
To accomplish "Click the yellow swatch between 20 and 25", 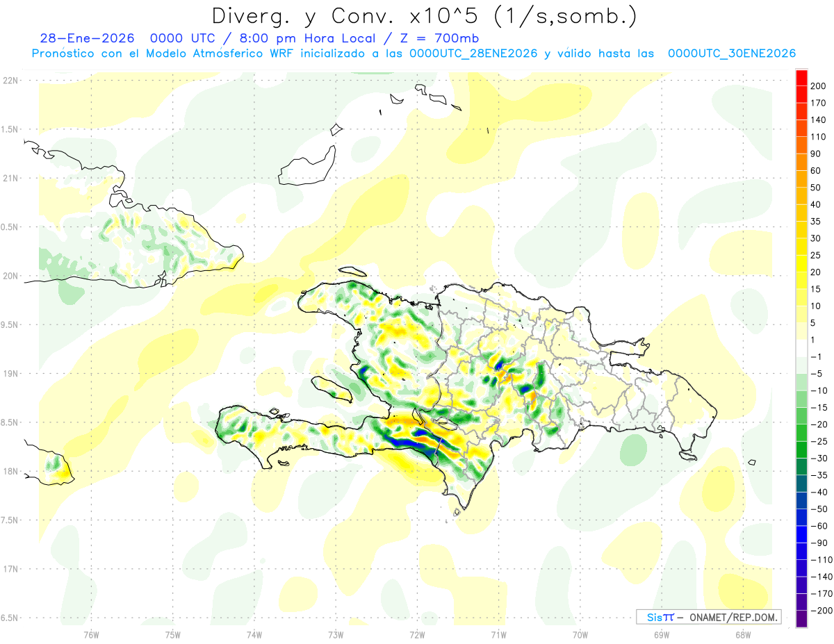I will coord(801,263).
